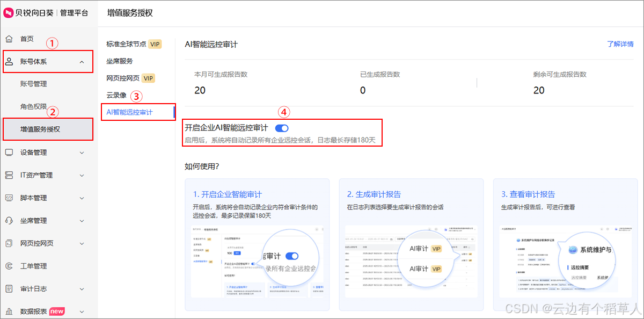Click the 设备管理 monitor icon
Image resolution: width=644 pixels, height=319 pixels.
click(x=9, y=153)
